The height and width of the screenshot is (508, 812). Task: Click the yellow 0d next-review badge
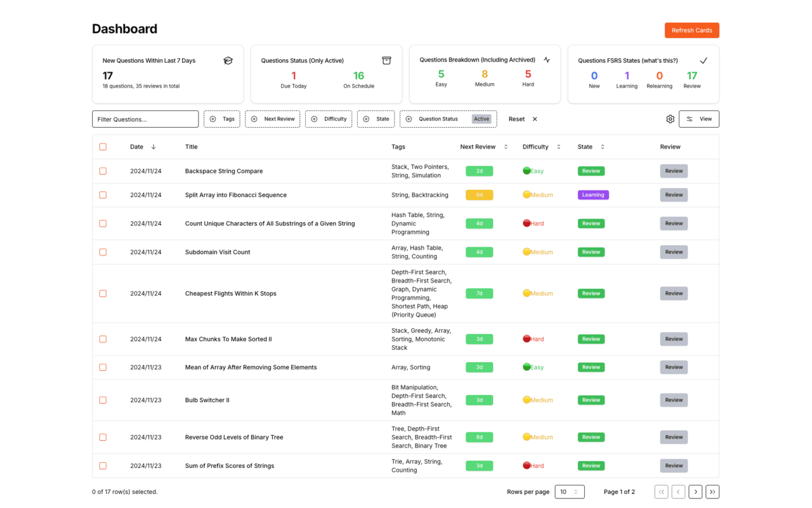point(479,195)
